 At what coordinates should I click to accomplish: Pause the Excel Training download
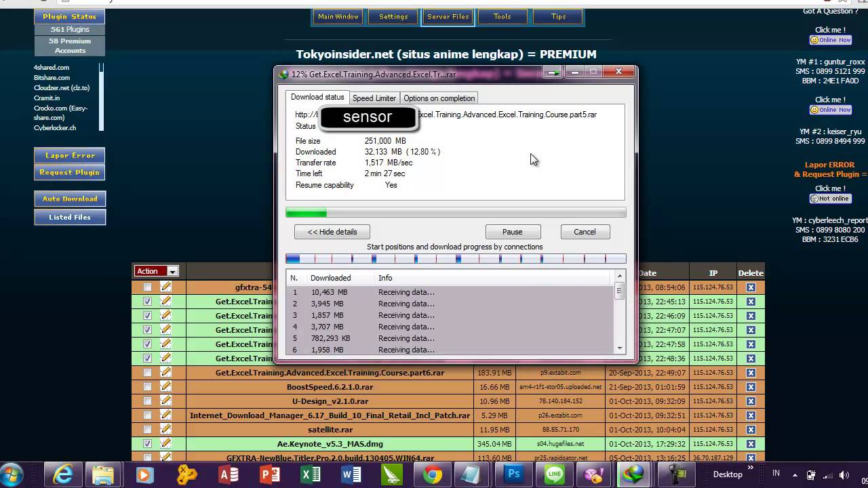click(513, 232)
